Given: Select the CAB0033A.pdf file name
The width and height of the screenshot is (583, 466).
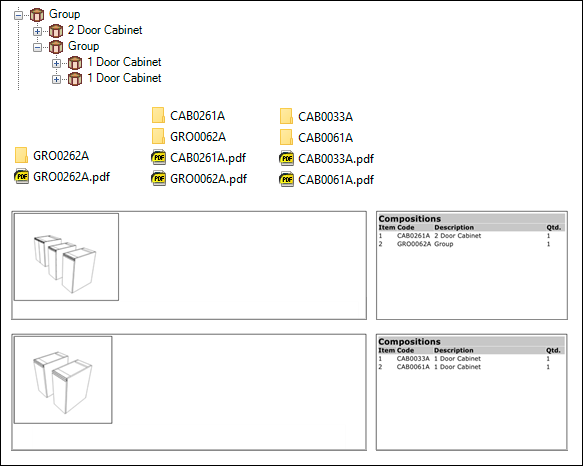Looking at the screenshot, I should click(336, 159).
